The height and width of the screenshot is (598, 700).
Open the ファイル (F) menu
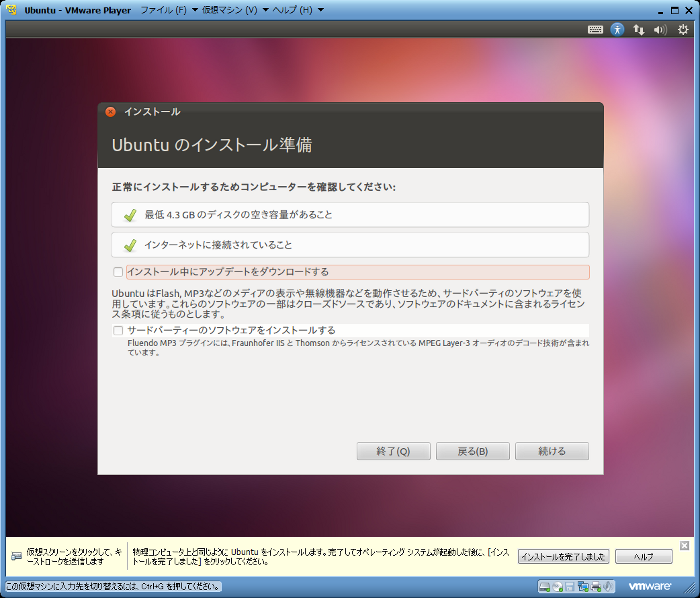tap(163, 10)
